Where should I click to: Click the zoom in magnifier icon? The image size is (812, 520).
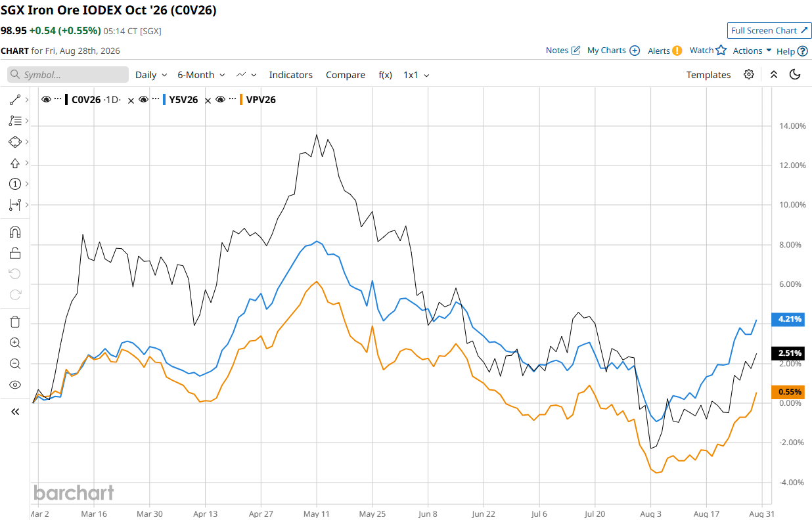(15, 343)
